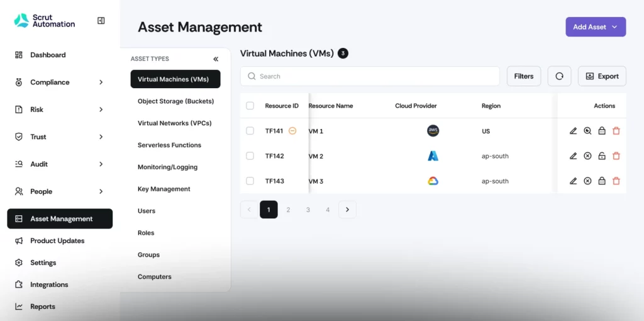Click the magnifier scan icon for TF141

588,131
